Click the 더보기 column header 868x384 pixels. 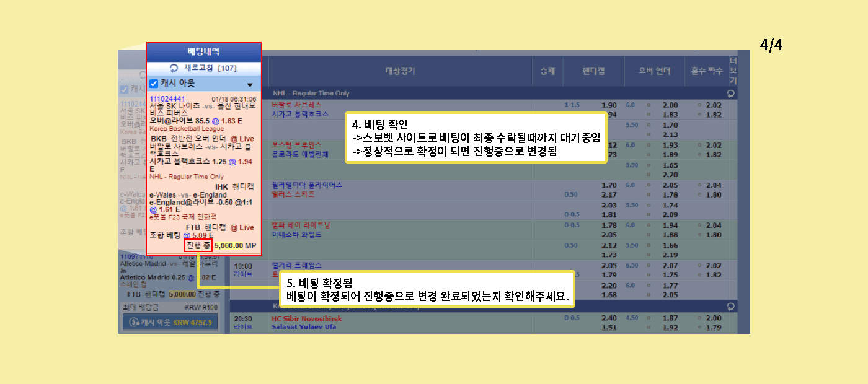pyautogui.click(x=733, y=71)
